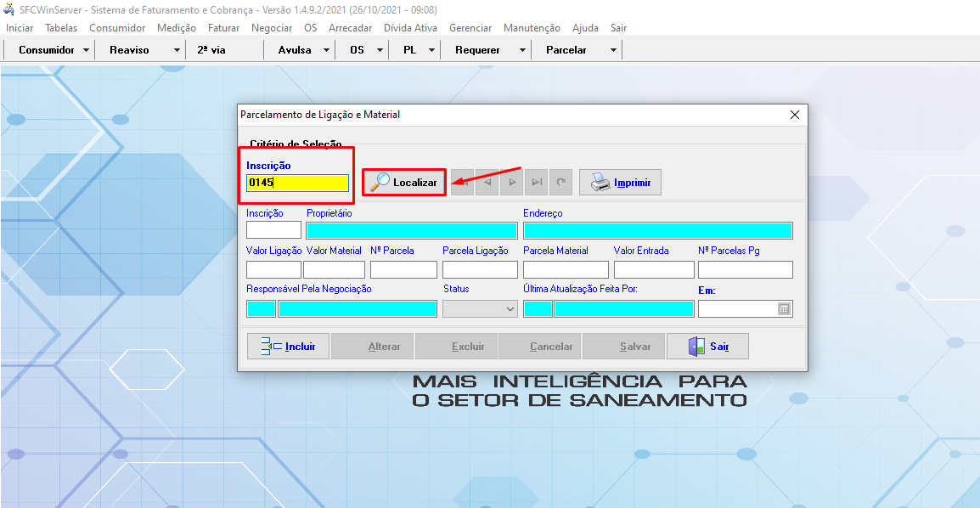Expand the Status combo box
Screen dimensions: 980x508
(510, 309)
